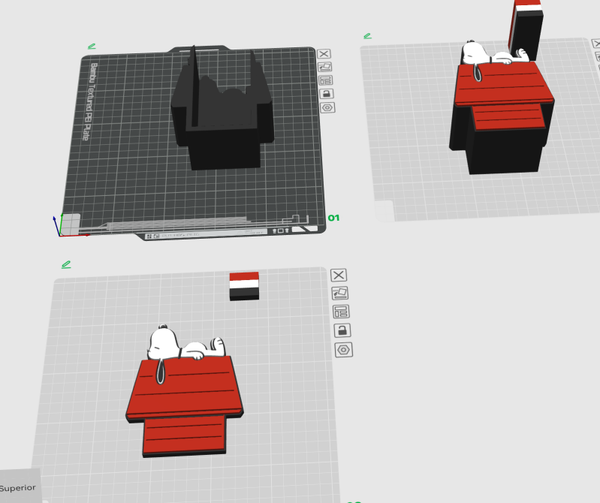This screenshot has width=600, height=503.
Task: Toggle the lock on dark plate 01
Action: 326,94
